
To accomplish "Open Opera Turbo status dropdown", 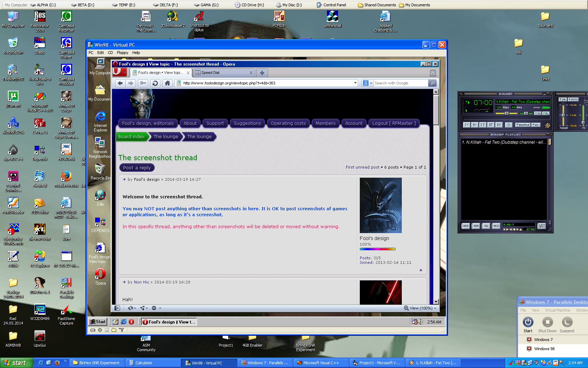I will pos(156,308).
